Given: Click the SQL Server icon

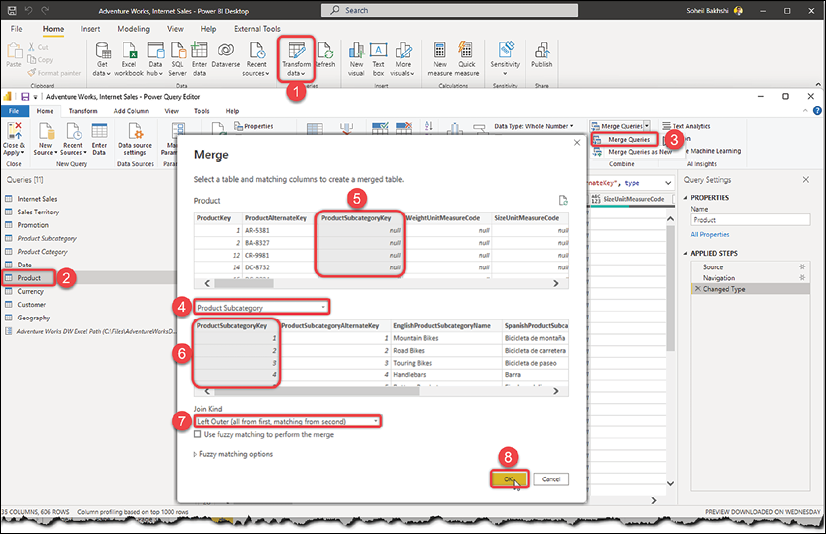Looking at the screenshot, I should pyautogui.click(x=178, y=59).
